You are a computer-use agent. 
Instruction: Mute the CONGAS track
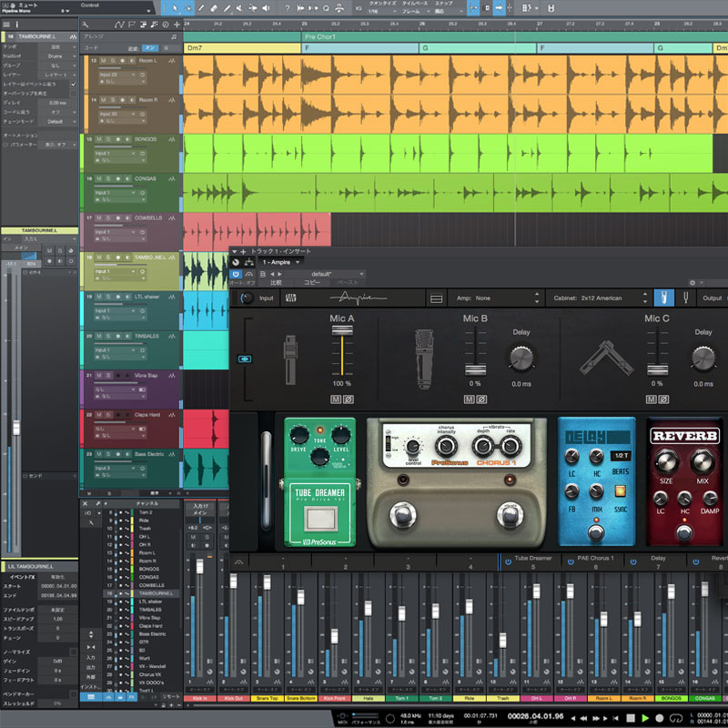coord(99,178)
